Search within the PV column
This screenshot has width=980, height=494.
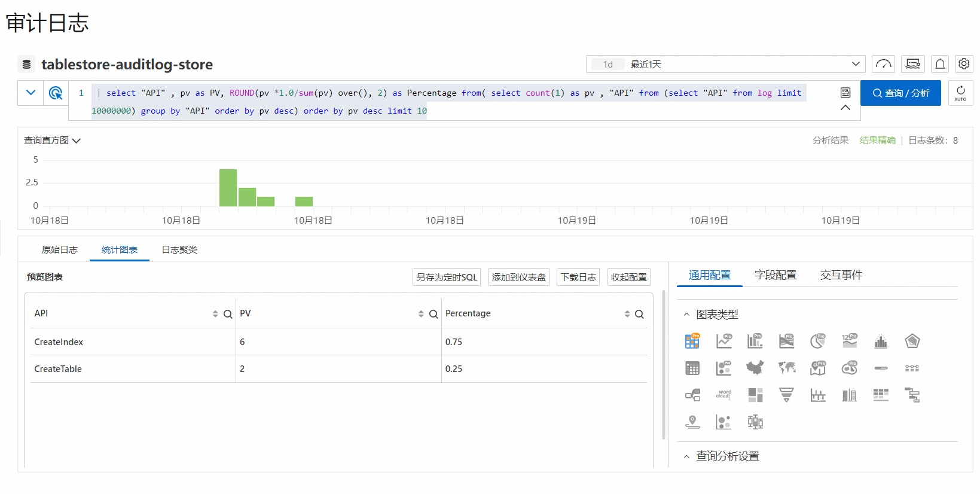433,314
